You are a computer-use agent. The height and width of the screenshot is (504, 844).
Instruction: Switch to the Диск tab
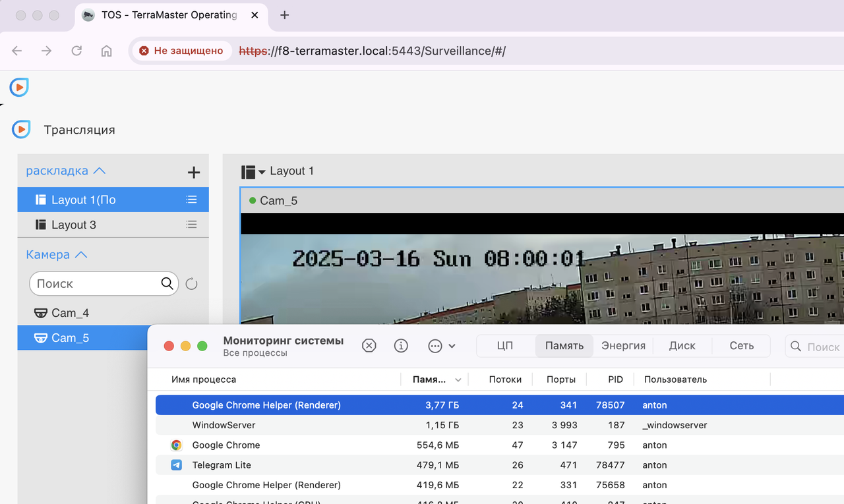pos(682,346)
